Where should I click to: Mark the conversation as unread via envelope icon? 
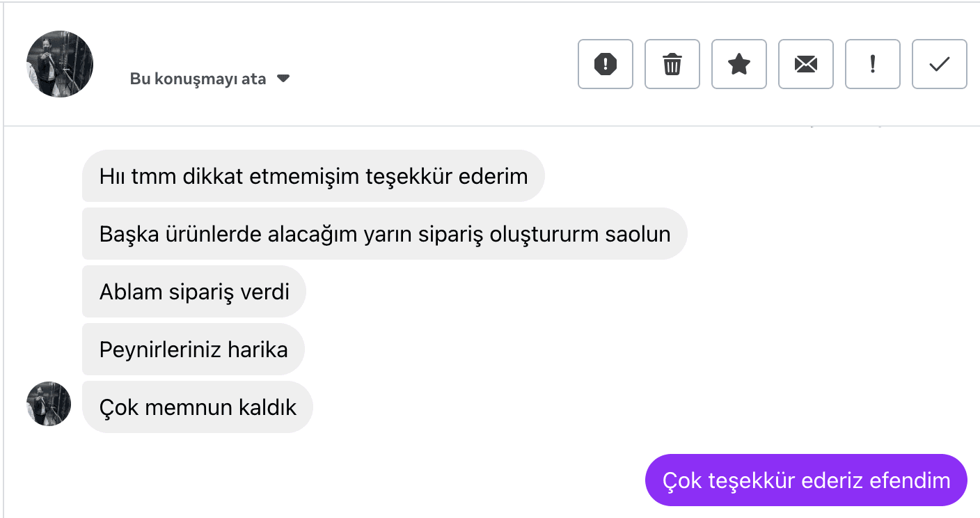coord(805,64)
